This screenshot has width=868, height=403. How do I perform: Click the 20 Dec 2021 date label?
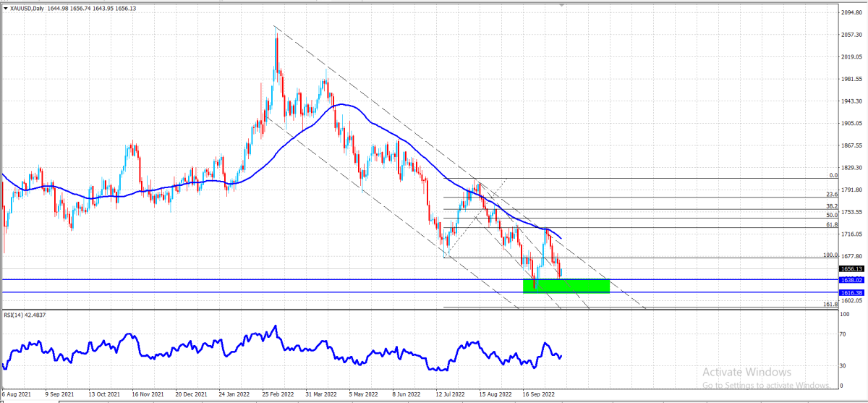(192, 395)
